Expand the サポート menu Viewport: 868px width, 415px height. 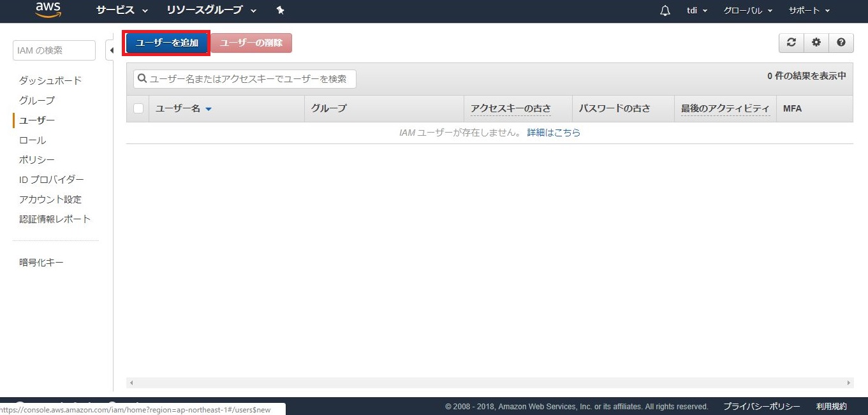(809, 11)
